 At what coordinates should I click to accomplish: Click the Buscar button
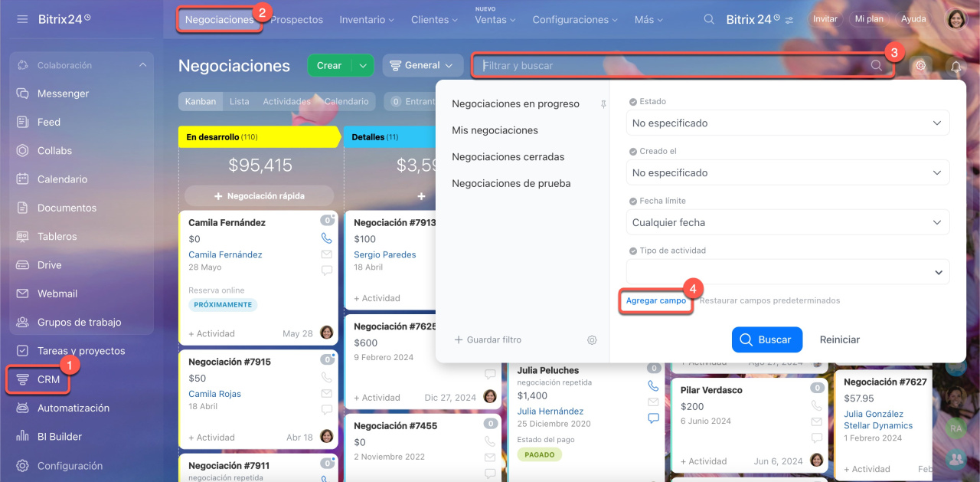click(766, 339)
